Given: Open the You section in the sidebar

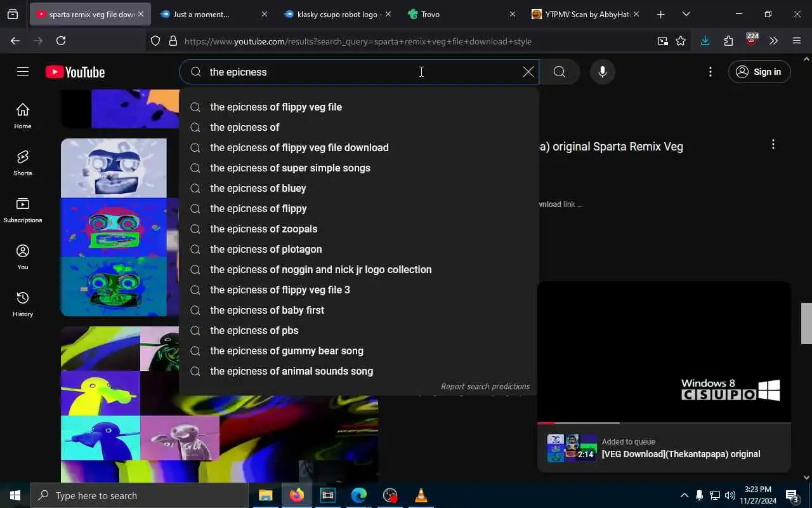Looking at the screenshot, I should tap(23, 257).
